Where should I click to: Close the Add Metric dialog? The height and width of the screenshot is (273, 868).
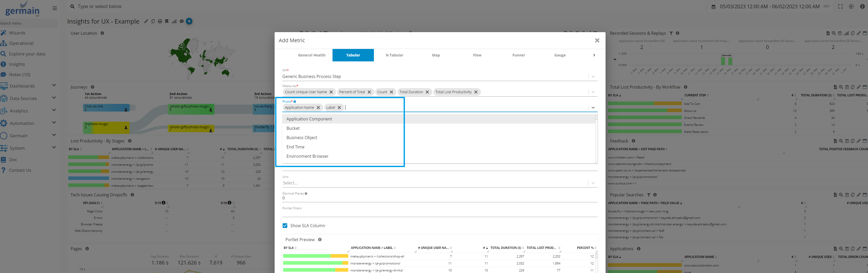tap(597, 40)
